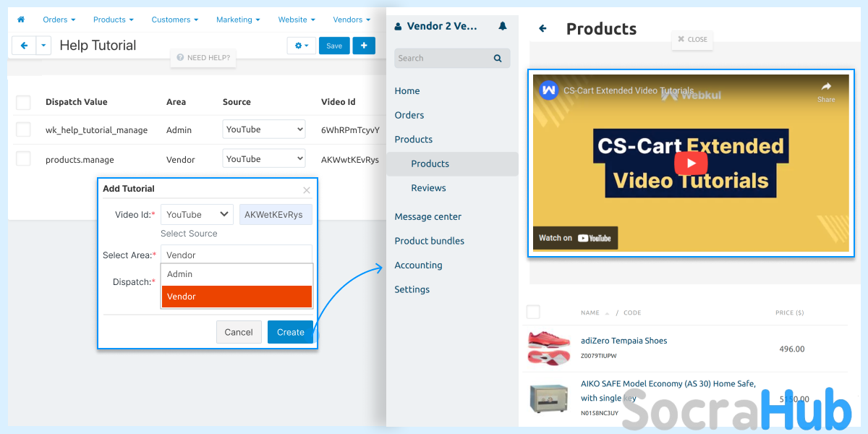
Task: Expand Products section in vendor sidebar
Action: (414, 139)
